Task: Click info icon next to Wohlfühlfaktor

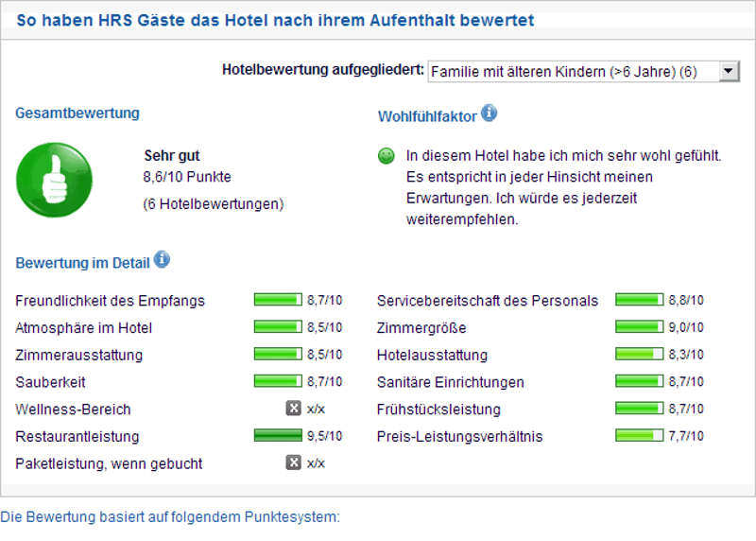Action: point(489,113)
